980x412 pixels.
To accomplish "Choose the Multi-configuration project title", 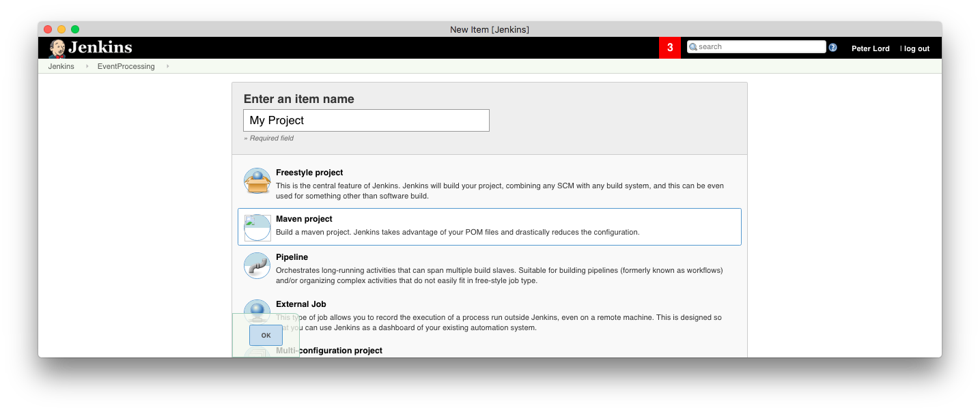I will tap(329, 351).
